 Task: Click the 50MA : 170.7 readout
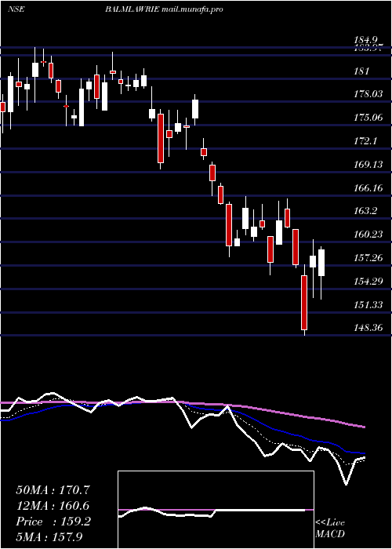click(x=53, y=490)
